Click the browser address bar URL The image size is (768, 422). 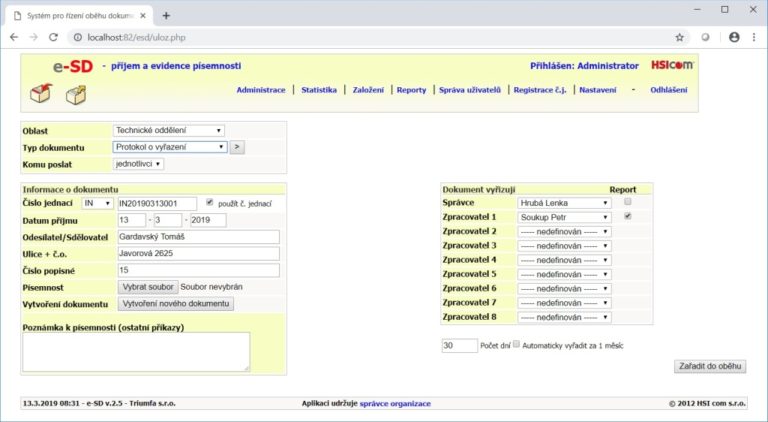coord(137,37)
